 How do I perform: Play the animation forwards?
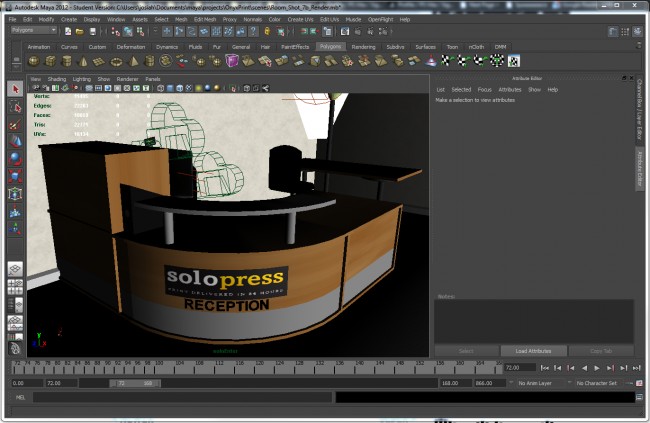[x=597, y=368]
